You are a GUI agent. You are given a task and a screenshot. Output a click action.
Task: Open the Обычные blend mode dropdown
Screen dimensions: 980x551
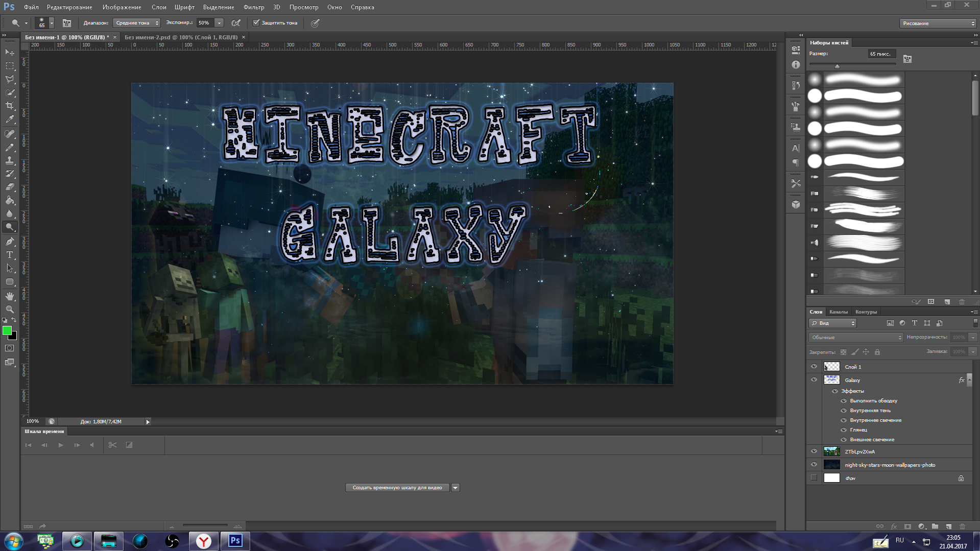[x=856, y=338]
